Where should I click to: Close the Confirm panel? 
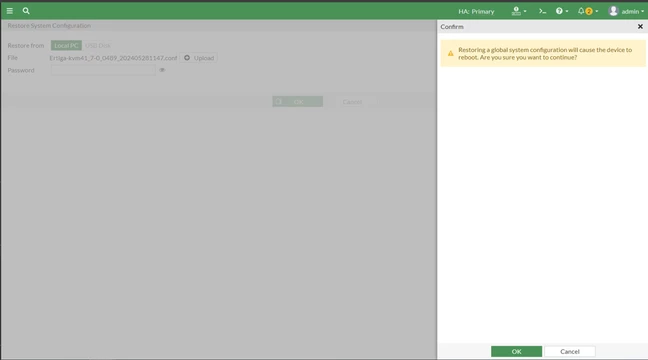(x=640, y=26)
